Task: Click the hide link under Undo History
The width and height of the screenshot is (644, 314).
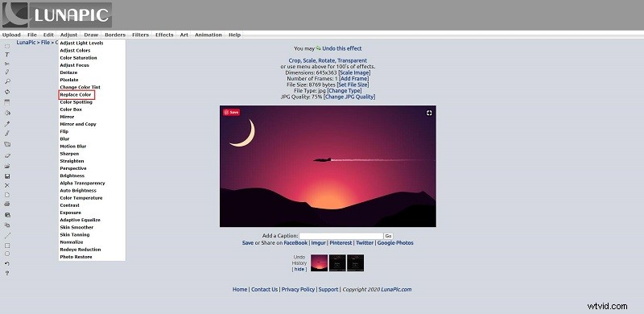Action: tap(299, 269)
